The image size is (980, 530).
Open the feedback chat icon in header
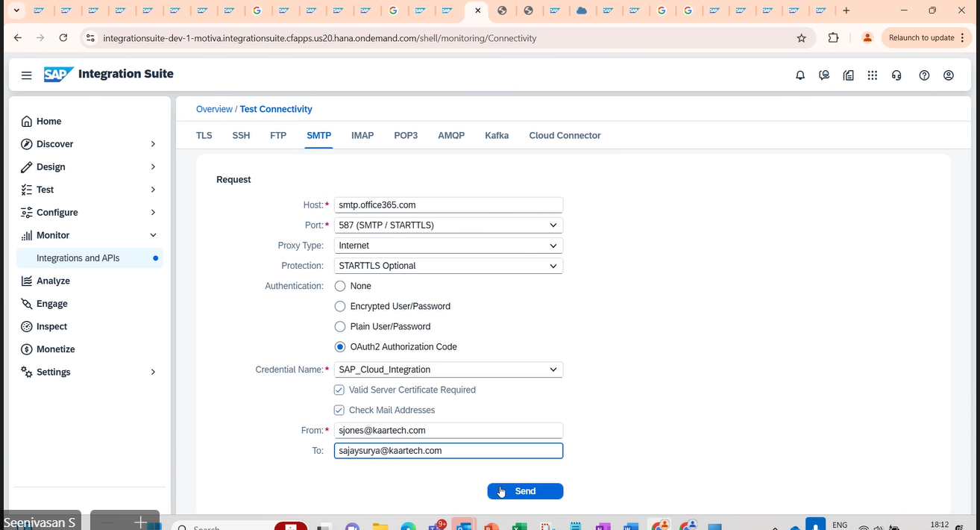click(x=824, y=75)
